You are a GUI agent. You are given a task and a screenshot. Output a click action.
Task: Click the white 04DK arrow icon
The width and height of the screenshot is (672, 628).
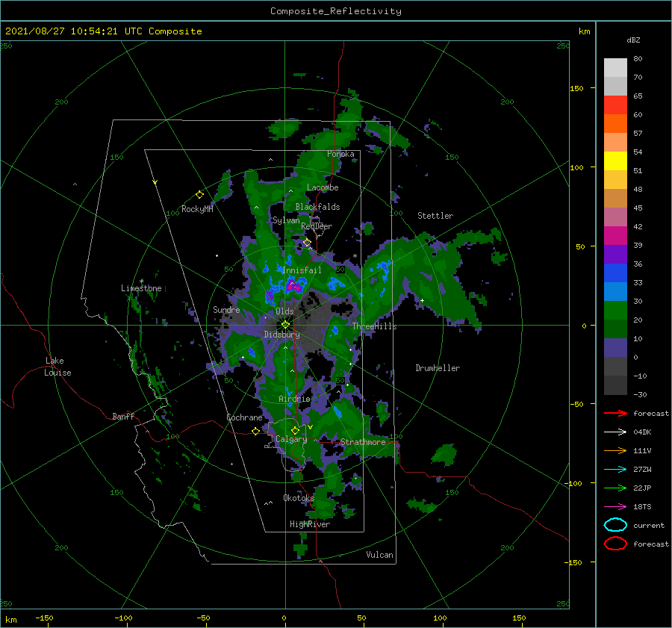click(615, 432)
